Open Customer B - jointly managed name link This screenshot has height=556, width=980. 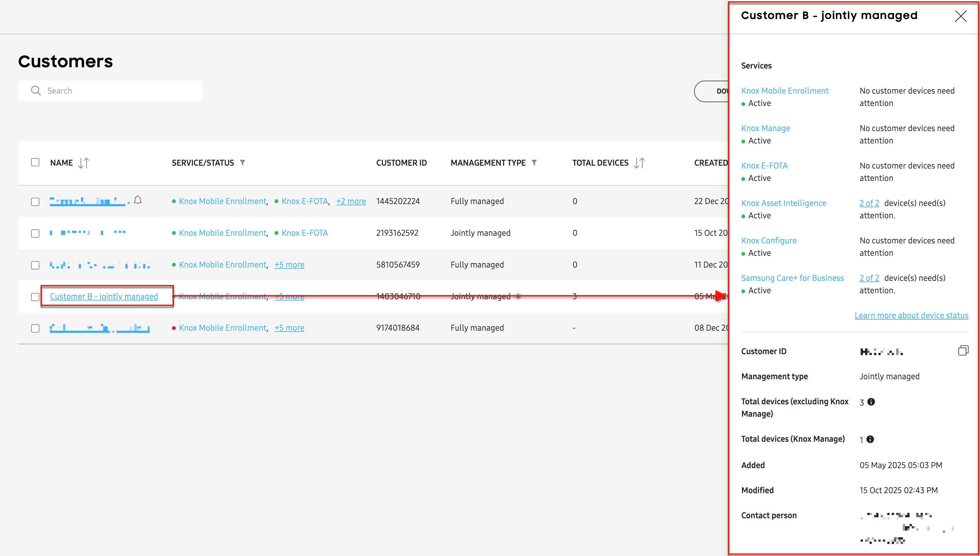pos(104,296)
